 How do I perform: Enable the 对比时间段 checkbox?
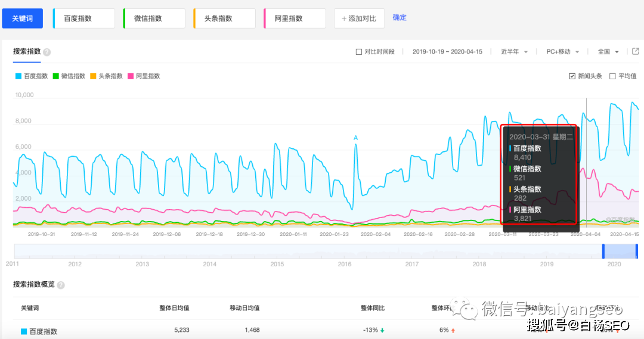[358, 52]
